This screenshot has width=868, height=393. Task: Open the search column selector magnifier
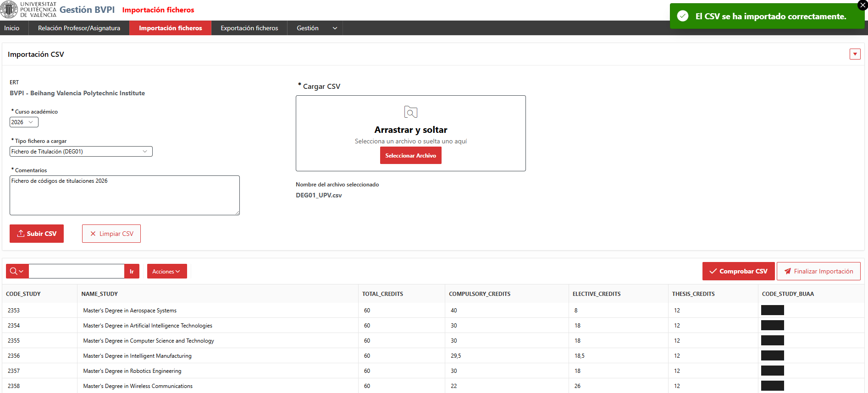tap(17, 271)
